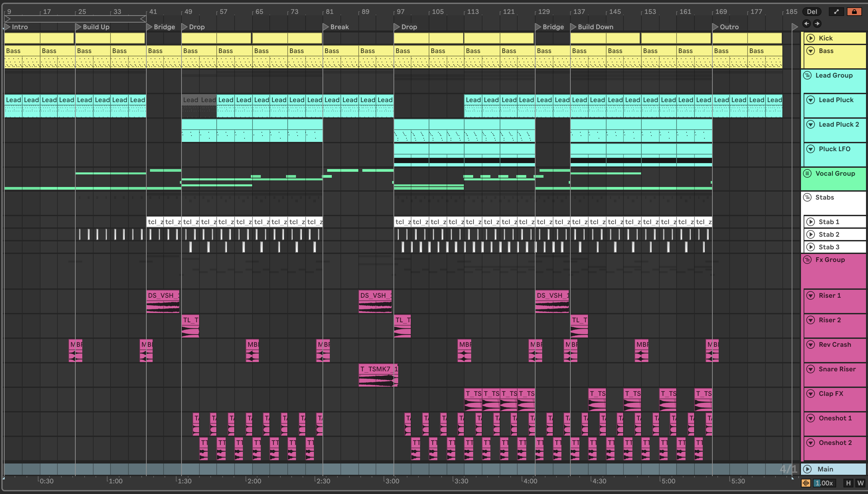The height and width of the screenshot is (494, 868).
Task: Jump to next locator arrow button
Action: [x=817, y=24]
